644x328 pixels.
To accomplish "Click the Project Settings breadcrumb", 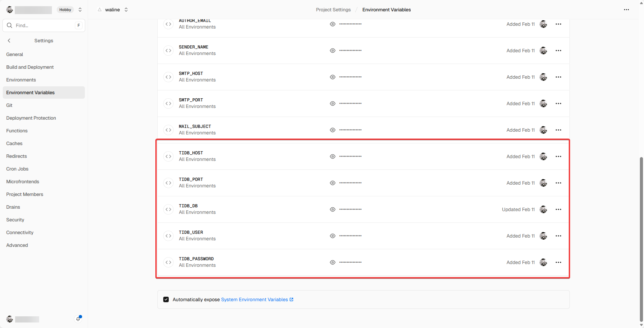I will (333, 10).
